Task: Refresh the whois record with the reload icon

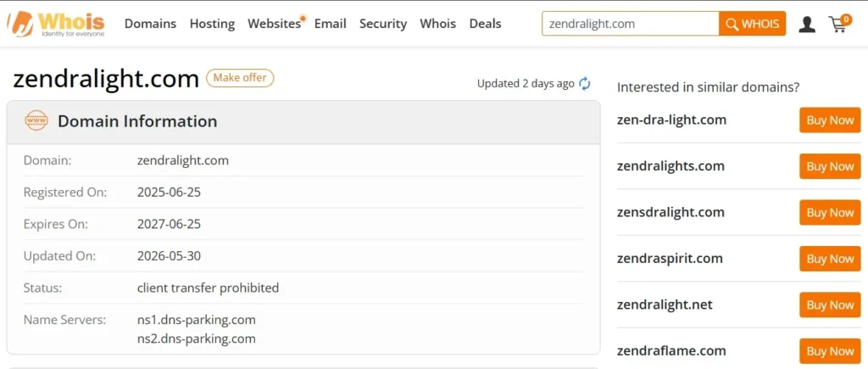Action: [585, 84]
